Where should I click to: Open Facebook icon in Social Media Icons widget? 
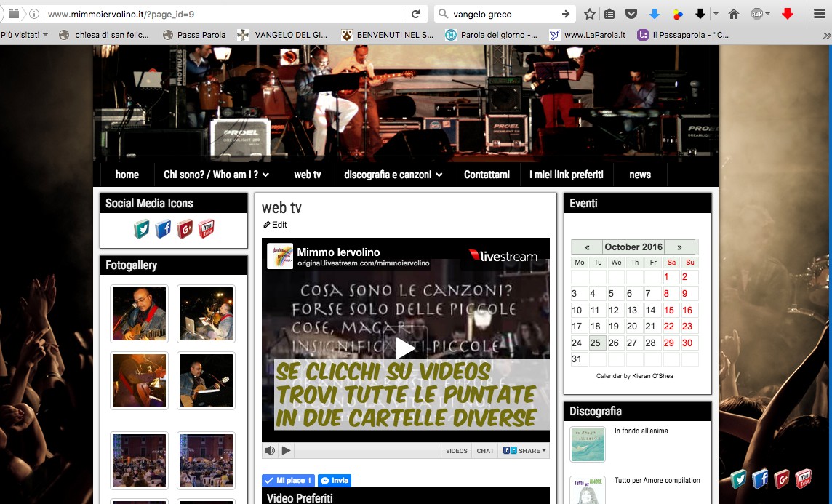point(164,229)
